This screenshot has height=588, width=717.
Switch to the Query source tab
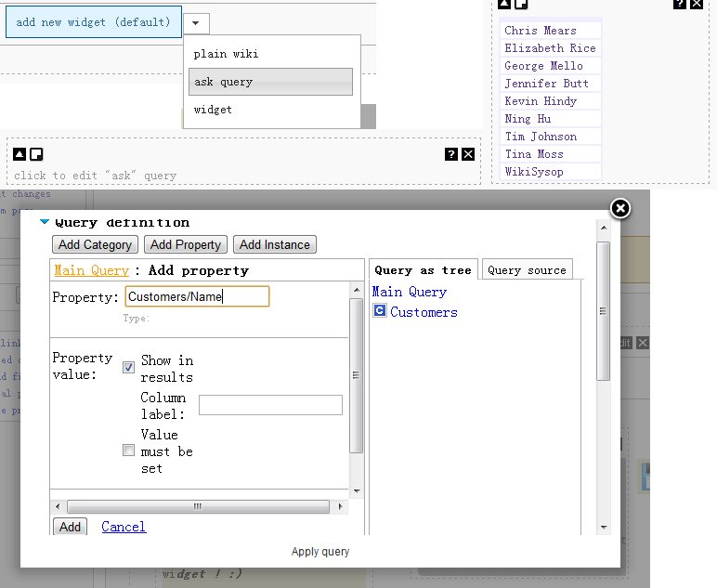pos(527,270)
